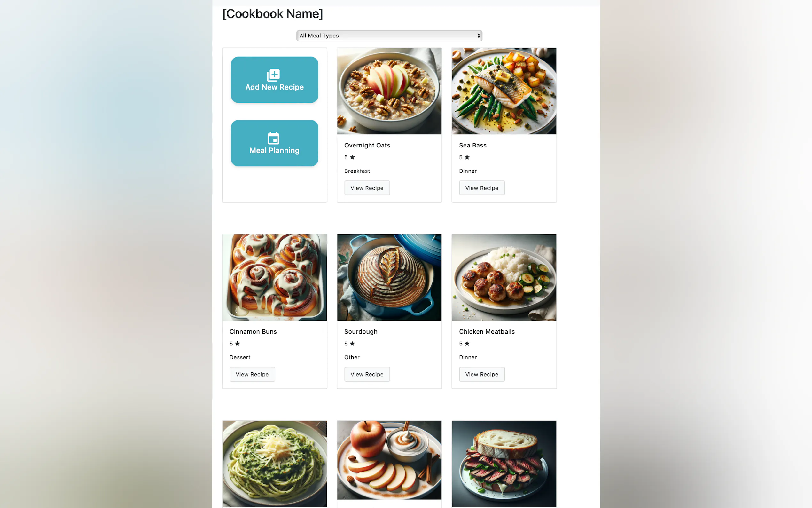Click the dropdown arrows on the meal filter
This screenshot has width=812, height=508.
point(478,36)
